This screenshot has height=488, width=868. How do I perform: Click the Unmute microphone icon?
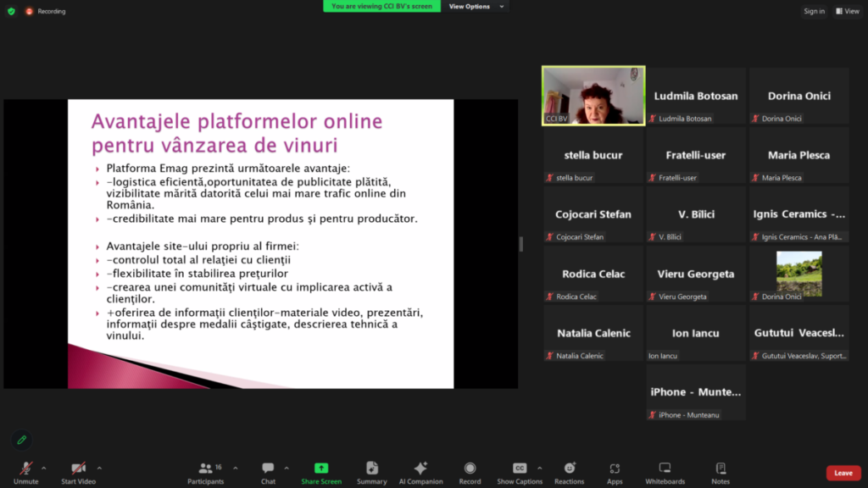(x=25, y=468)
